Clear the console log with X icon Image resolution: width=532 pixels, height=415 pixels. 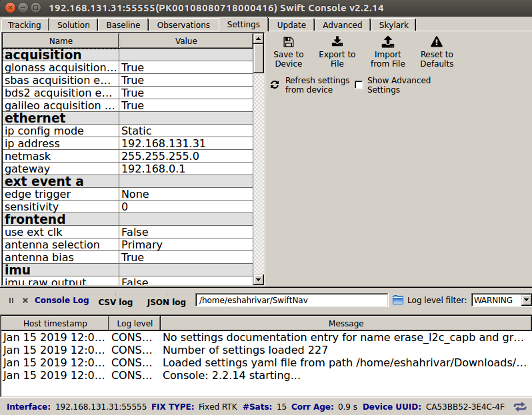click(25, 300)
